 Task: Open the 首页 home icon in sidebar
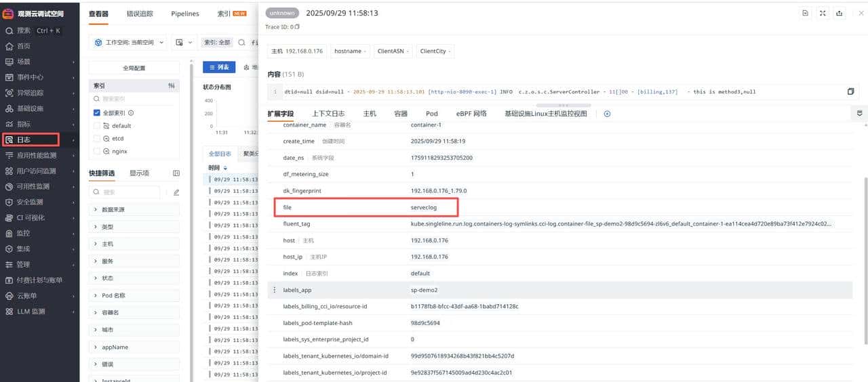(9, 46)
